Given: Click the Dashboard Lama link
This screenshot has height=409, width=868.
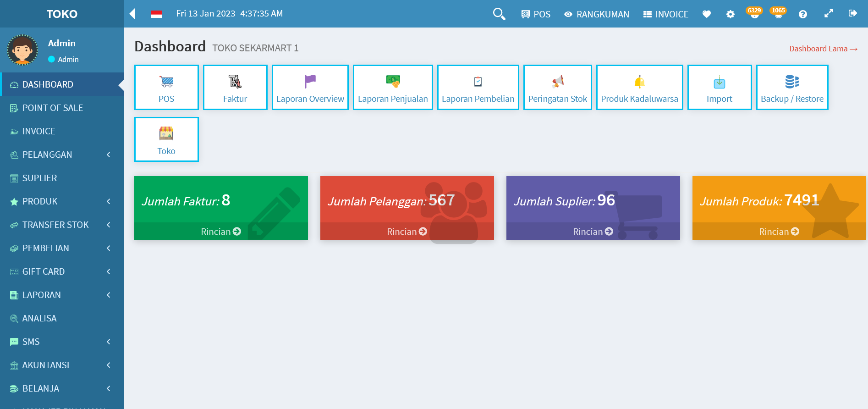Looking at the screenshot, I should (823, 49).
